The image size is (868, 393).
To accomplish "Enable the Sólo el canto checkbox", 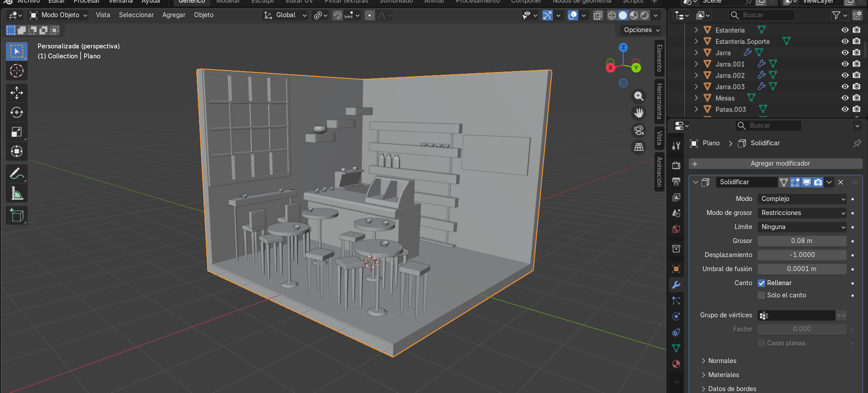I will click(x=762, y=295).
